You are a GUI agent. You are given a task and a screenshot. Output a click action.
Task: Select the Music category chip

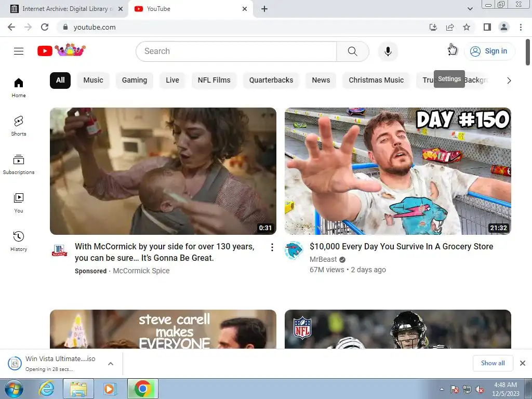94,81
